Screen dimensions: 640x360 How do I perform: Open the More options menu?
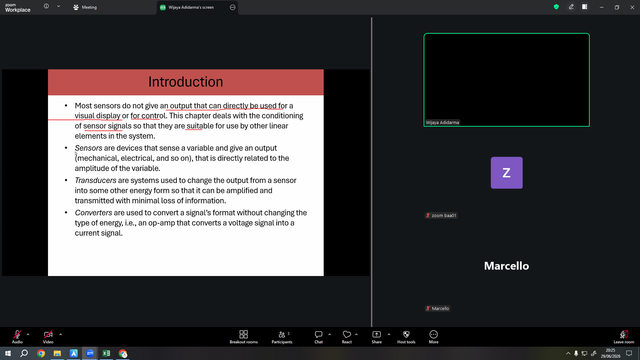433,337
